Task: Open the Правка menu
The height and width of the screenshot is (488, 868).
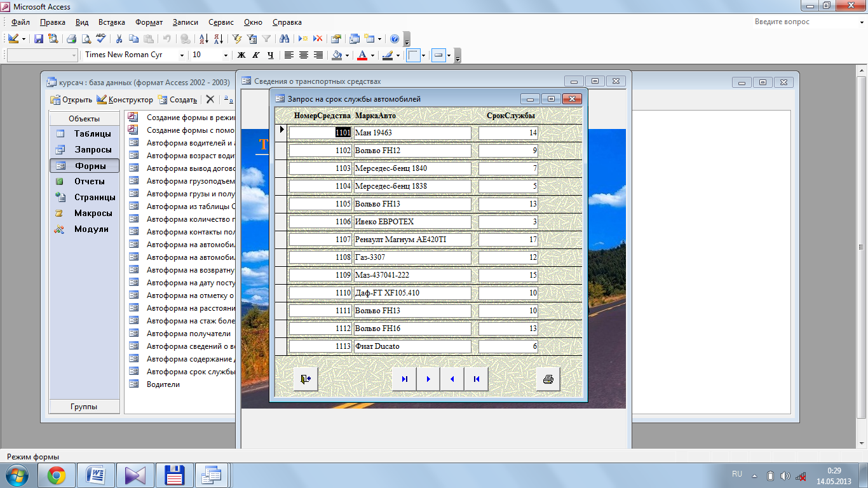Action: (52, 22)
